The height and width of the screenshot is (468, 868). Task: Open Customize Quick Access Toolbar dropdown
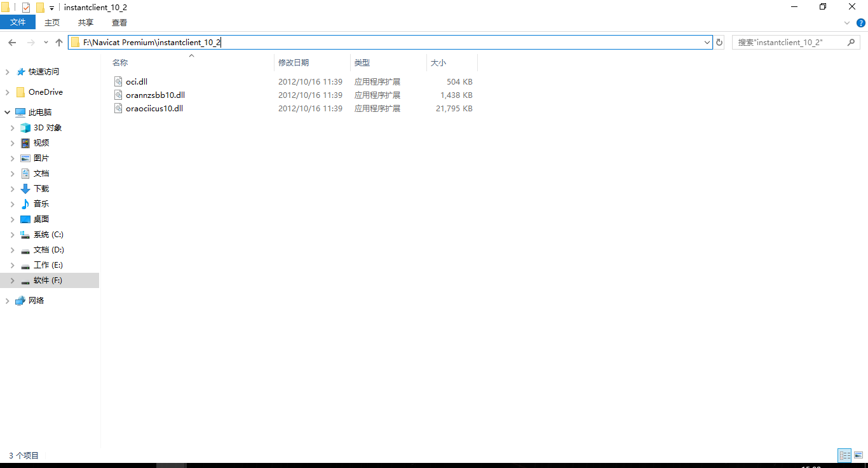51,8
